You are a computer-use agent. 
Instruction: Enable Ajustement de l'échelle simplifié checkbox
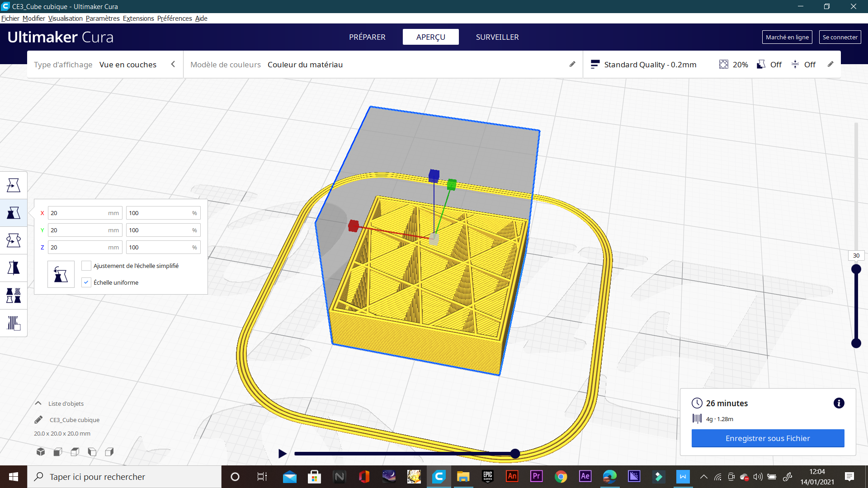coord(86,266)
